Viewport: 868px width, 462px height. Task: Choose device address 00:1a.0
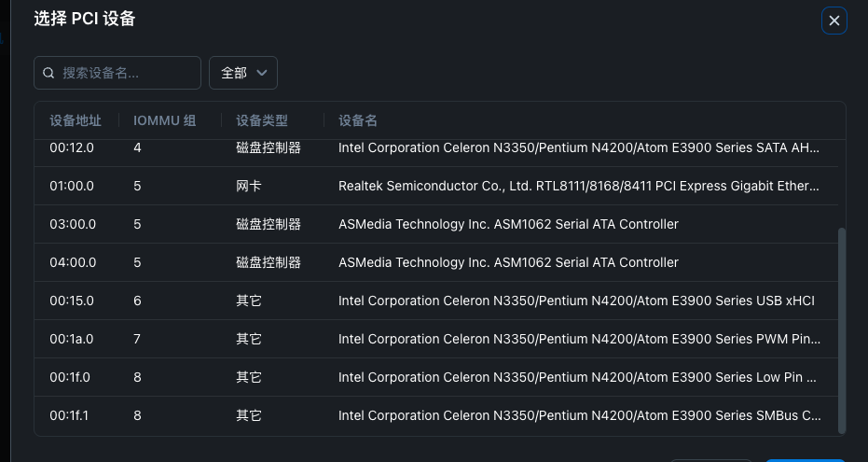[72, 339]
